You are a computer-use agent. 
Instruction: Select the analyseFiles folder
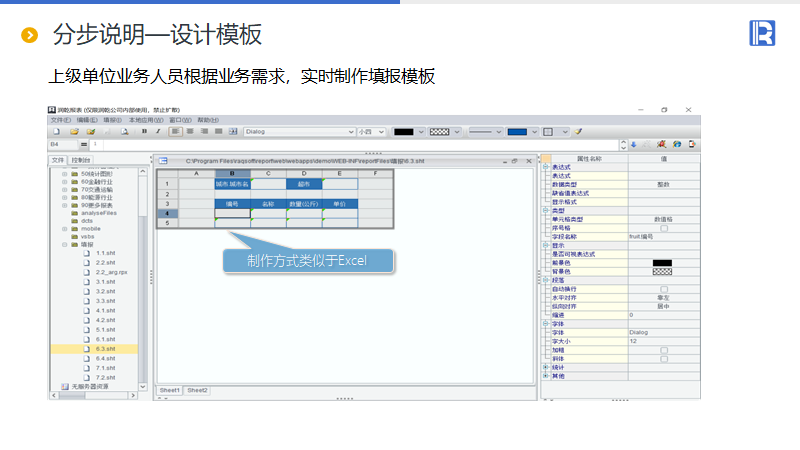coord(98,213)
